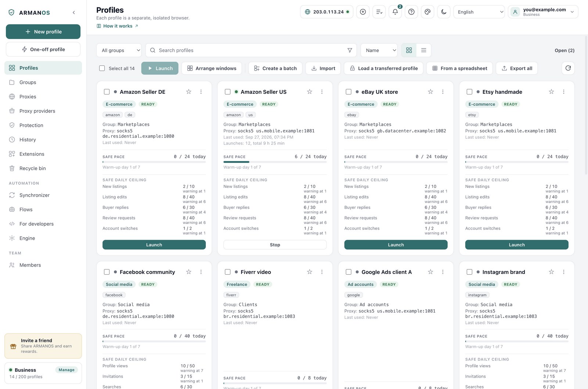The image size is (588, 389).
Task: Refresh the profiles list
Action: 568,68
